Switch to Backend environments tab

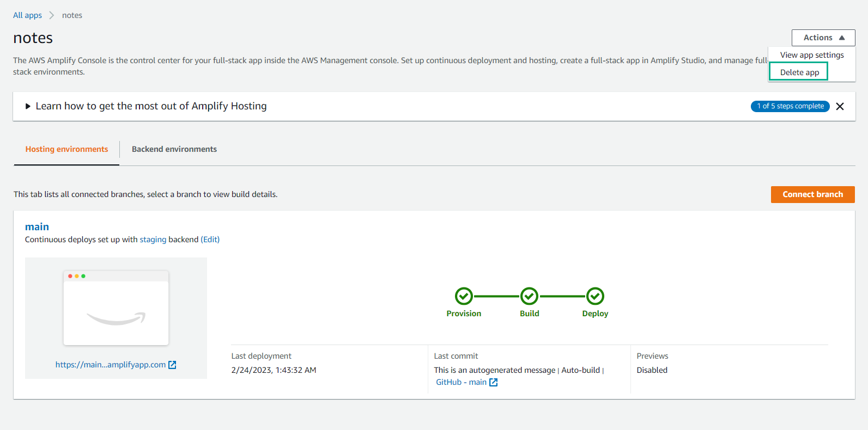click(x=174, y=149)
